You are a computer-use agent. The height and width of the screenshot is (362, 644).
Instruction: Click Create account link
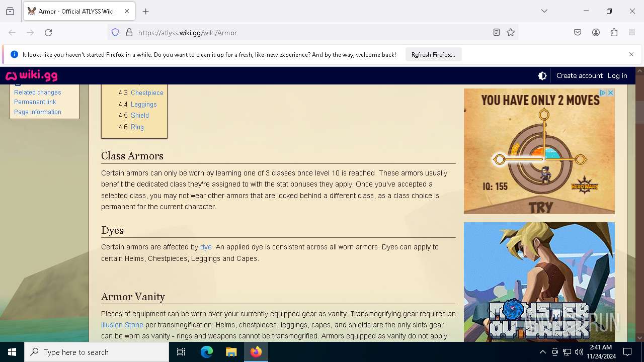pyautogui.click(x=579, y=76)
